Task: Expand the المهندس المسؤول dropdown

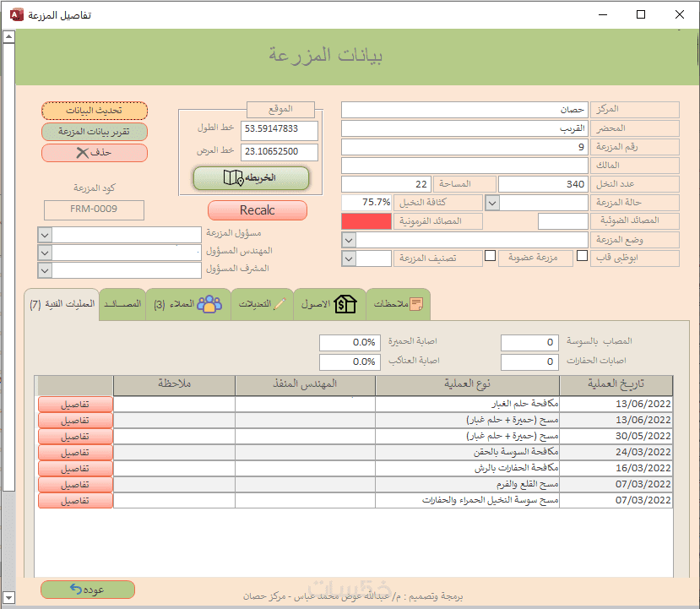Action: pos(45,253)
